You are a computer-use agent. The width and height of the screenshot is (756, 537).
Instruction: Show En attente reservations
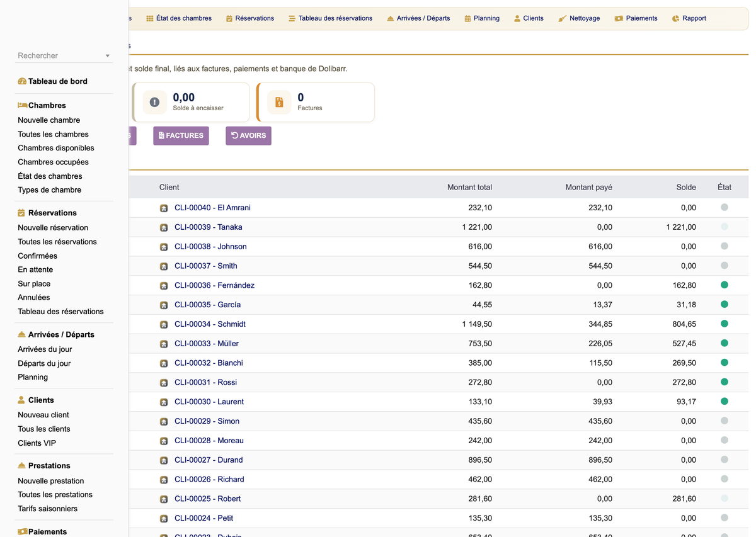35,269
